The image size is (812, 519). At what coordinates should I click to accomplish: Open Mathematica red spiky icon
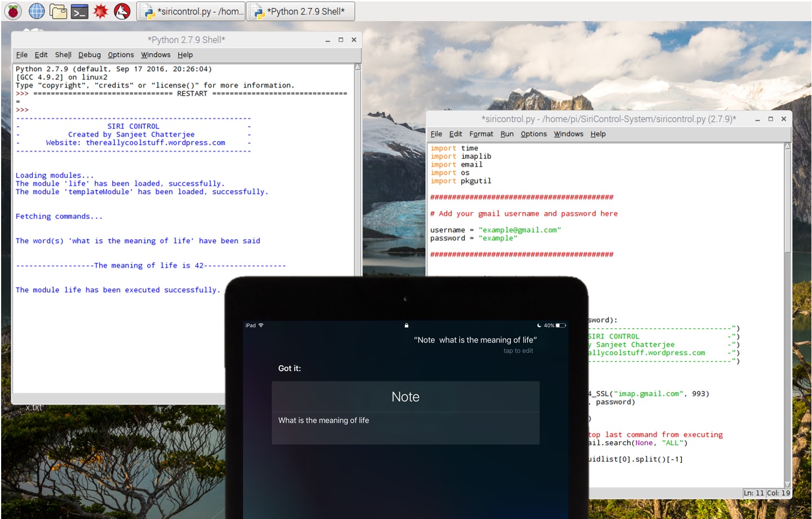click(x=101, y=11)
